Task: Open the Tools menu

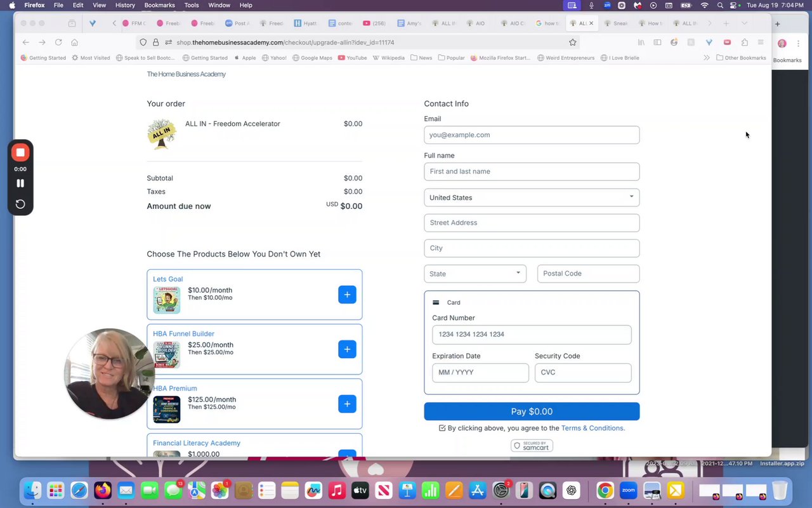Action: coord(192,5)
